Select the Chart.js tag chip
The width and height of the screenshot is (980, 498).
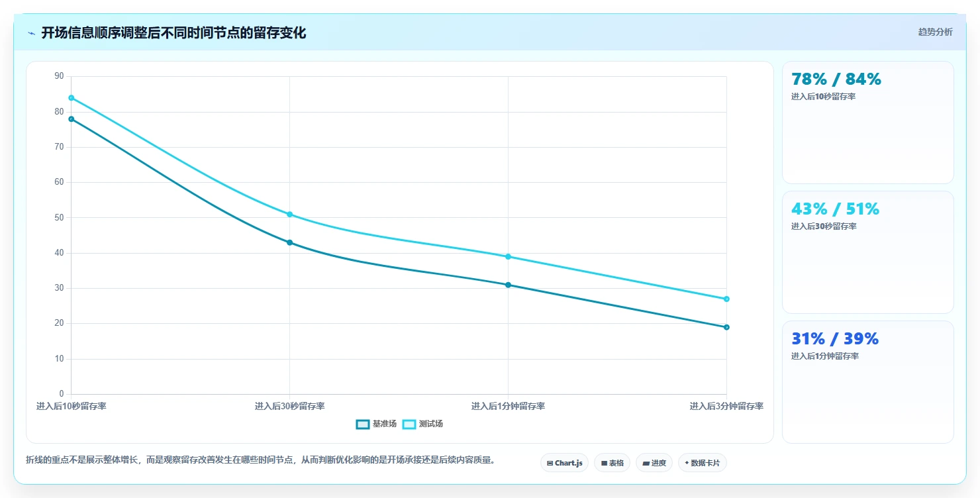click(564, 463)
